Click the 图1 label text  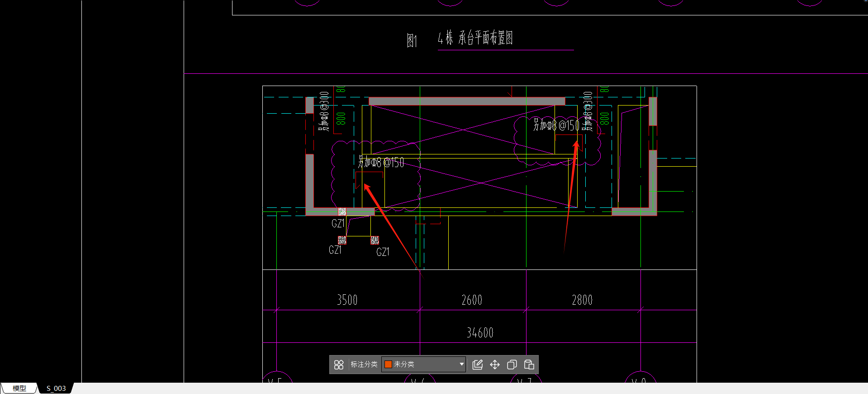point(412,41)
